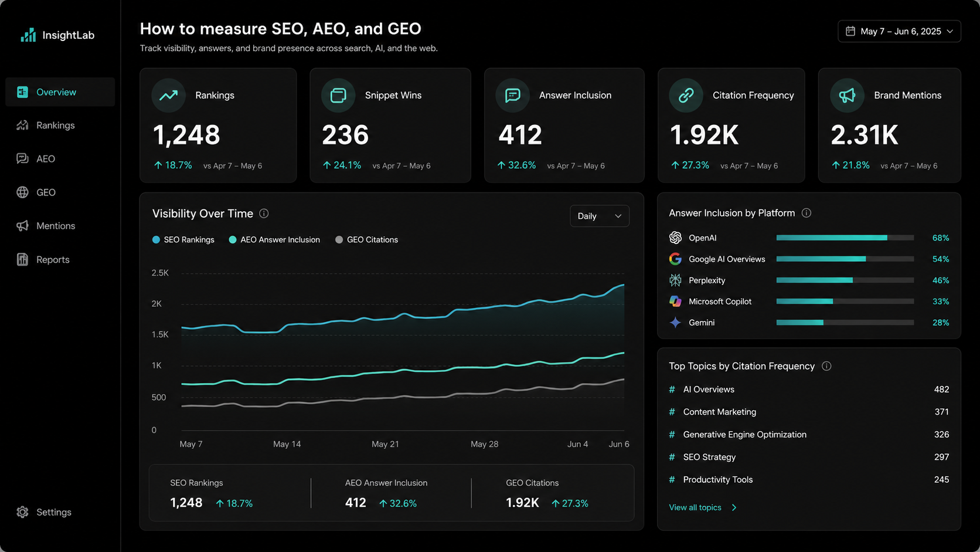980x552 pixels.
Task: Click the Settings gear icon
Action: pos(22,512)
